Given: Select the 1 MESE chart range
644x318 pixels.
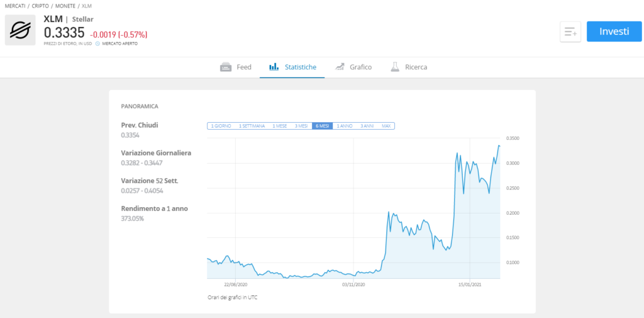Looking at the screenshot, I should point(280,126).
